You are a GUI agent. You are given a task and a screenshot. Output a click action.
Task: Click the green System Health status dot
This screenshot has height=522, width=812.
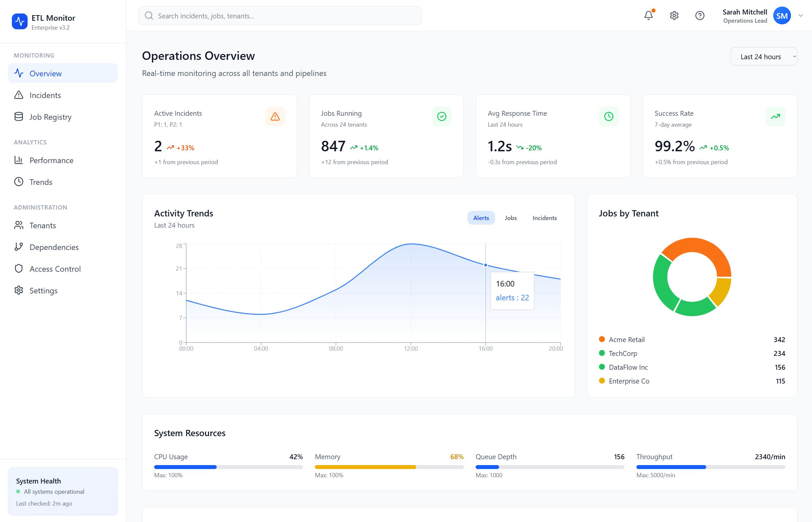(18, 491)
